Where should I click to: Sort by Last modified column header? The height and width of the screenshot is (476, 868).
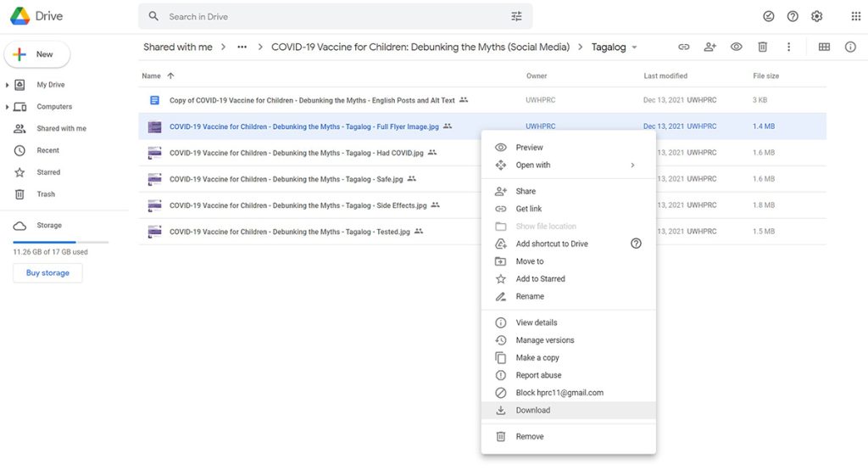(665, 76)
